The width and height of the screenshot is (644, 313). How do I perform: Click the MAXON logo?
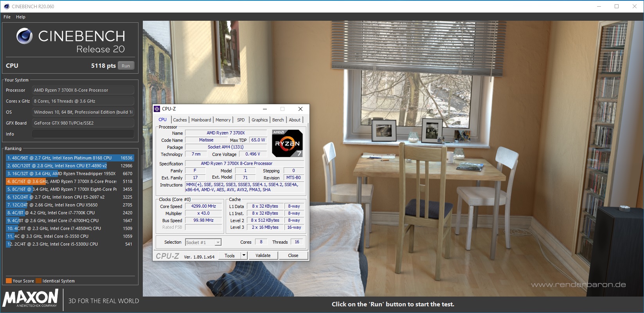pos(30,299)
